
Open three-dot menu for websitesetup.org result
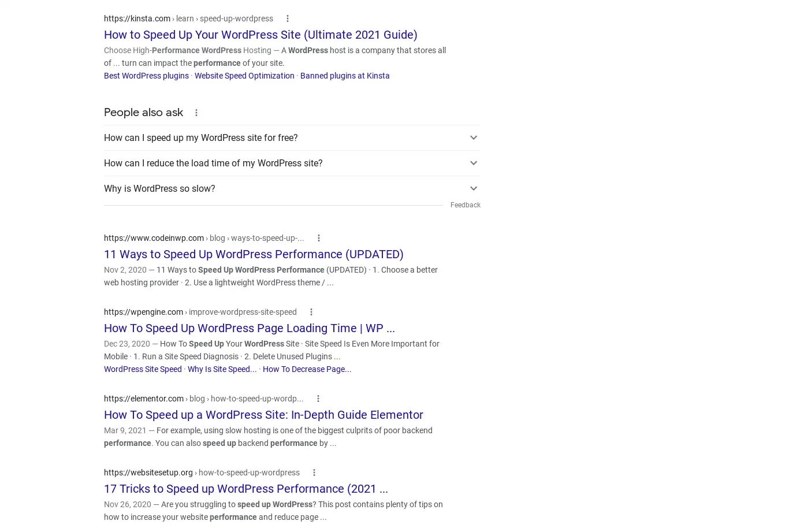314,473
